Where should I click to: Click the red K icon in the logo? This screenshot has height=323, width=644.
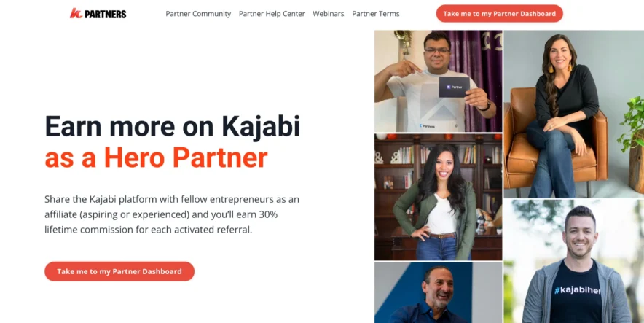tap(76, 14)
